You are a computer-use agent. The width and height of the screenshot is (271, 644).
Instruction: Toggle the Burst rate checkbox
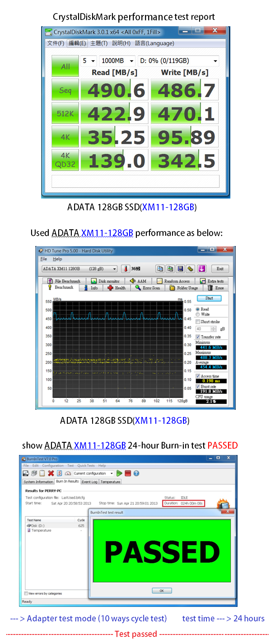click(198, 387)
